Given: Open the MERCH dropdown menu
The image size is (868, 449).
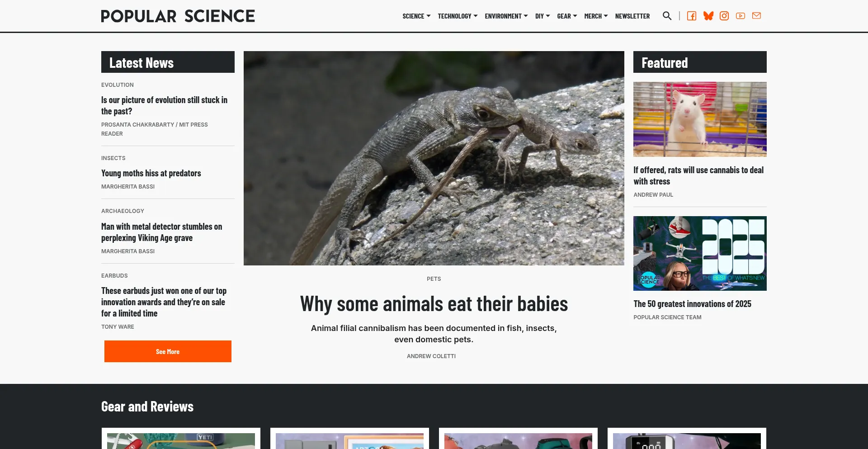Looking at the screenshot, I should (x=595, y=16).
